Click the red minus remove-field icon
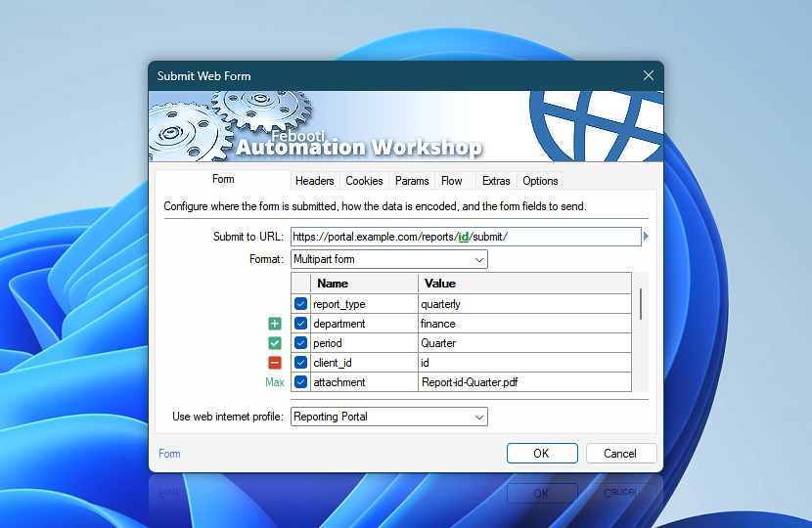The width and height of the screenshot is (812, 528). tap(275, 363)
